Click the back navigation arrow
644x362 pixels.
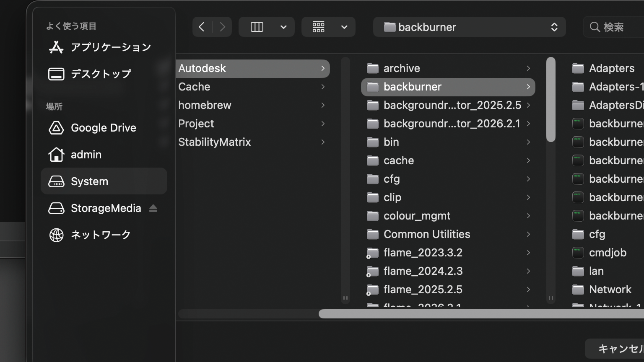point(202,27)
